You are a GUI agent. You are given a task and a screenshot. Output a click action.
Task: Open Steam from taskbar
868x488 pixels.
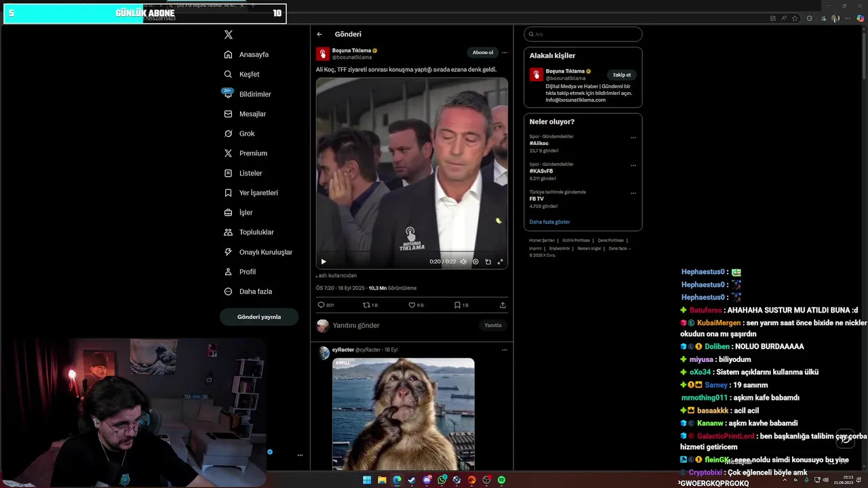tap(412, 480)
